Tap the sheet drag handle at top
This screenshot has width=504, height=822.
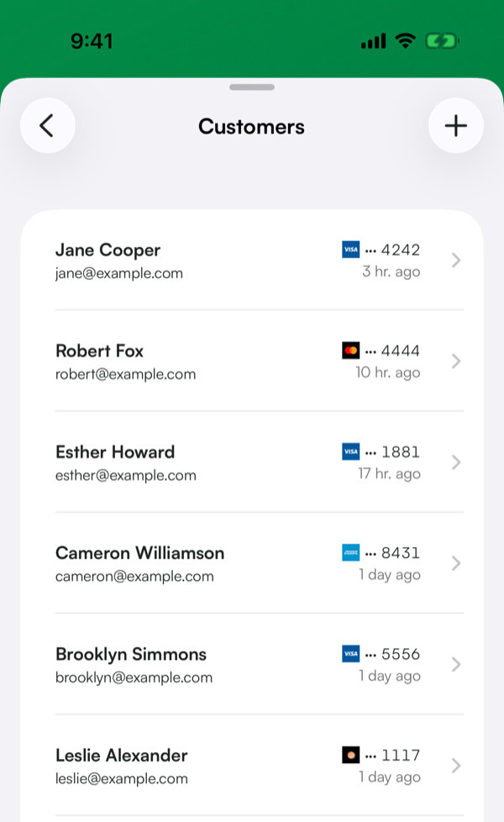(252, 87)
